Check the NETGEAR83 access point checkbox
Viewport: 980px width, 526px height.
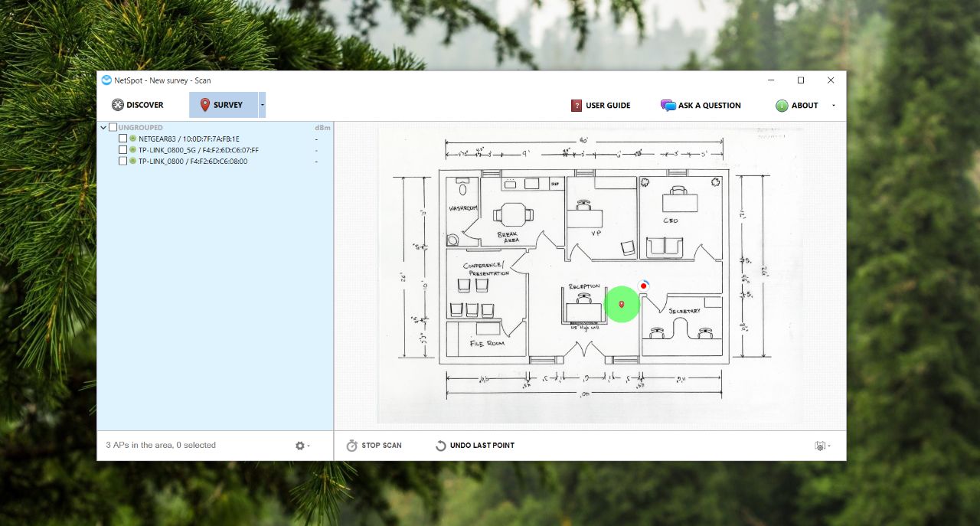122,139
